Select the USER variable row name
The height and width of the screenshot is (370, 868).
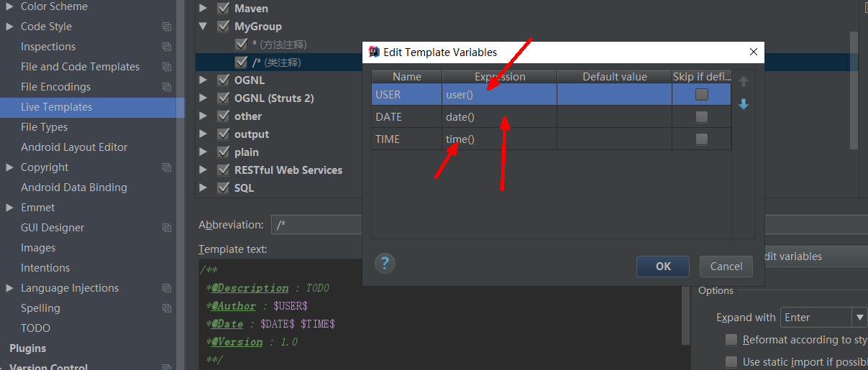[x=407, y=95]
